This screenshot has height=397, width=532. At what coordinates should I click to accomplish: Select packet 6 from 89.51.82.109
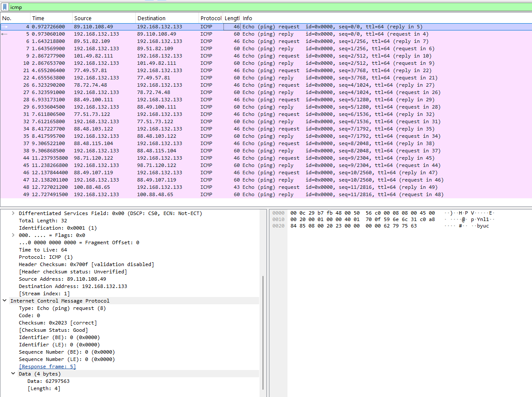[x=266, y=41]
